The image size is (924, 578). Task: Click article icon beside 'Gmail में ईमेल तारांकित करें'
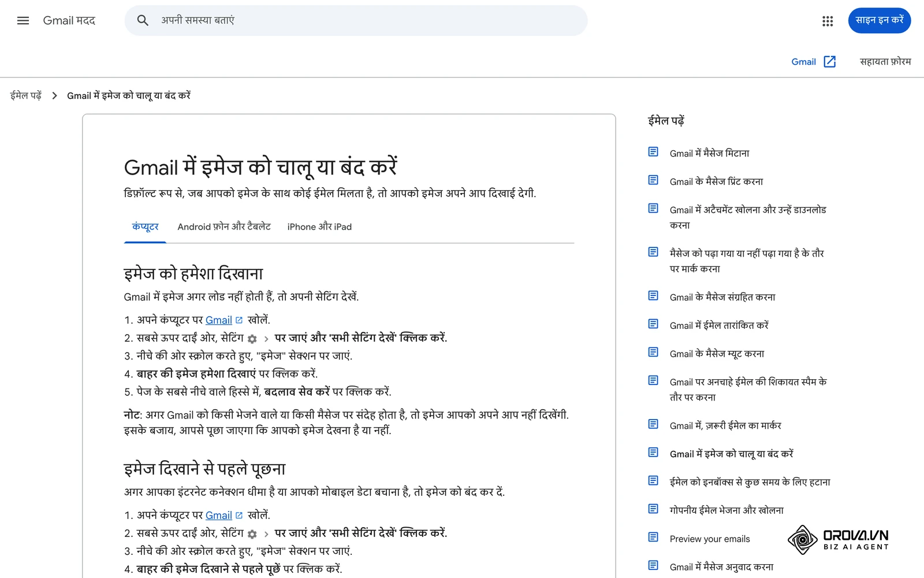(x=653, y=324)
